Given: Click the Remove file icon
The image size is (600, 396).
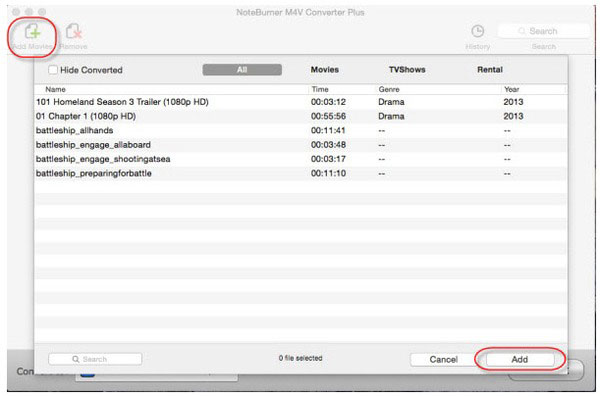Looking at the screenshot, I should pyautogui.click(x=74, y=31).
